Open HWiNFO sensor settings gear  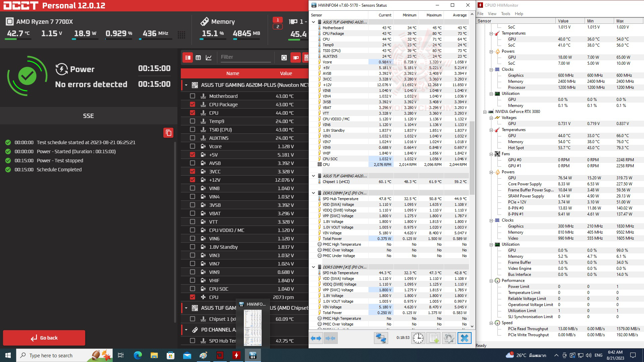pos(449,338)
